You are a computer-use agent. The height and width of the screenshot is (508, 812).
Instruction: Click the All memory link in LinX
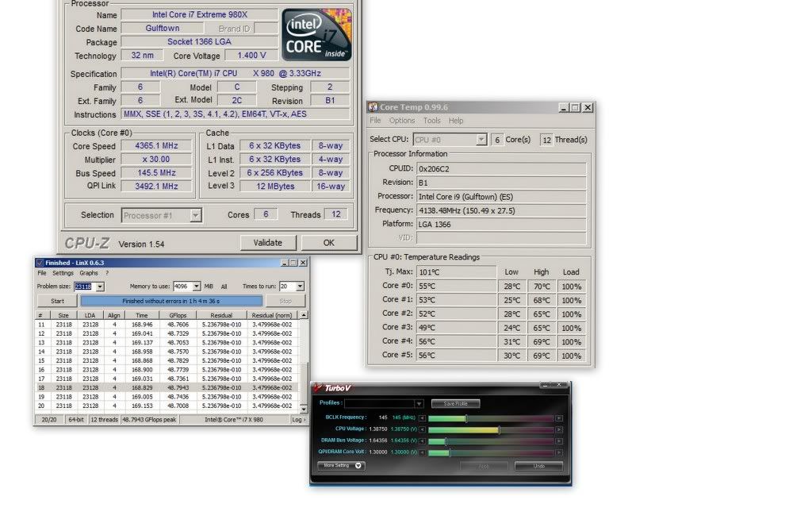[224, 287]
